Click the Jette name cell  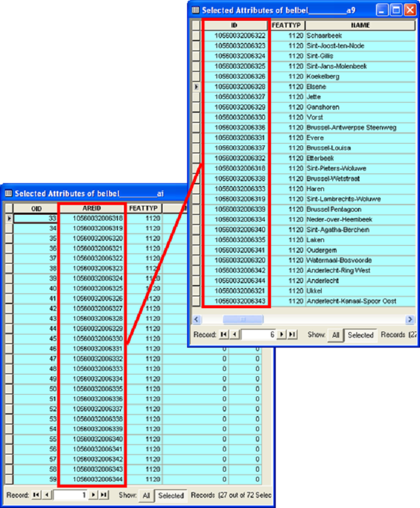[x=360, y=97]
